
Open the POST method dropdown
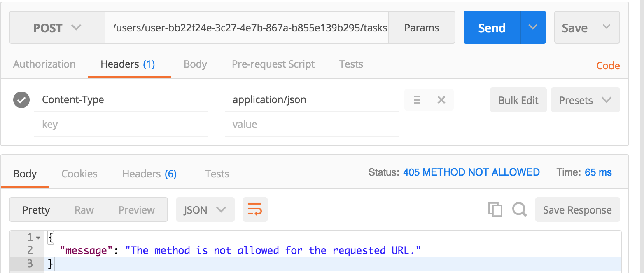tap(57, 28)
